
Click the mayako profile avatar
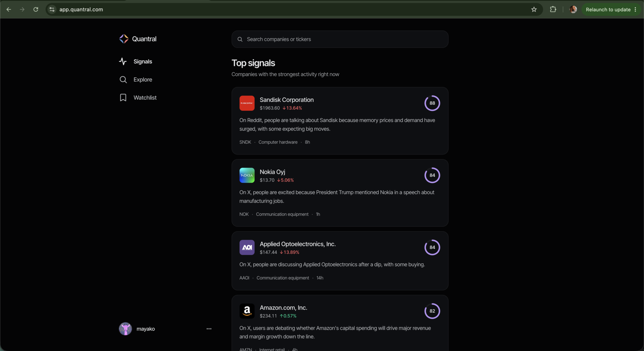click(x=125, y=329)
